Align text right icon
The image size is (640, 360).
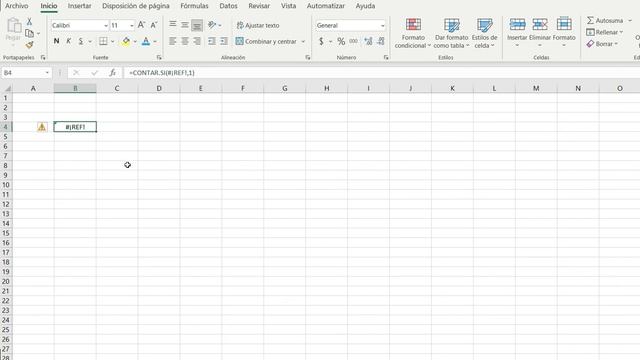coord(197,41)
